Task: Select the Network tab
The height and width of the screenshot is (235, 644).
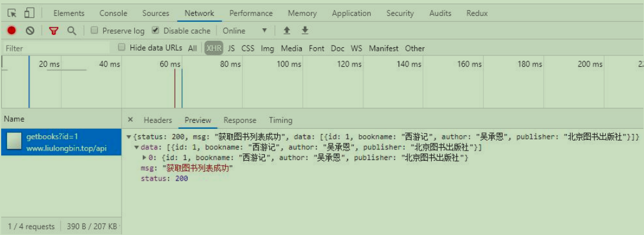Action: tap(199, 13)
